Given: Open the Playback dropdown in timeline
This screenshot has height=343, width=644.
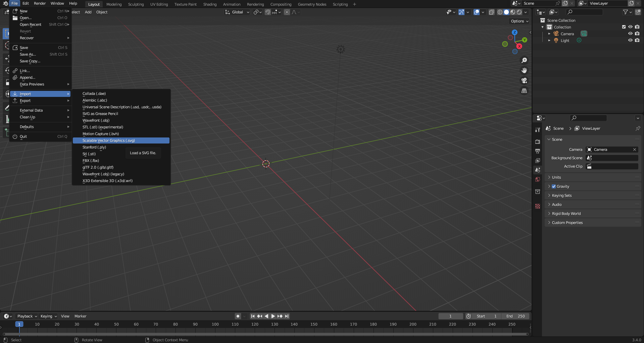Looking at the screenshot, I should tap(27, 316).
